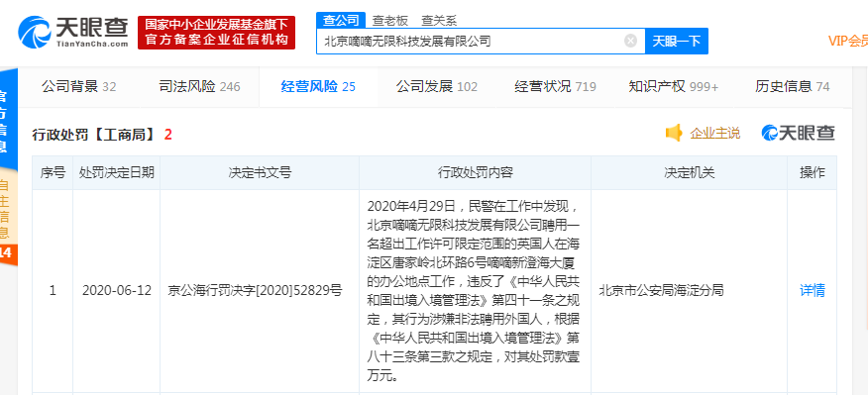The image size is (868, 395).
Task: Click the penalty content paragraph text
Action: pos(475,291)
